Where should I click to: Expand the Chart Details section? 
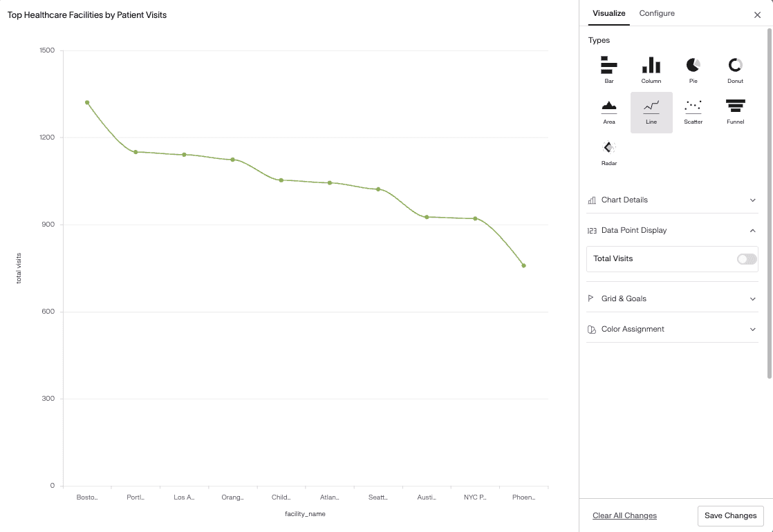point(671,200)
